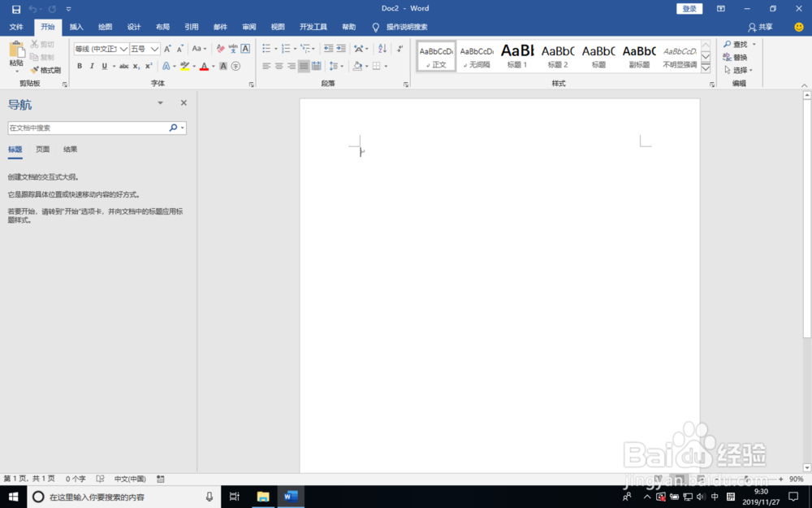Click the smiley feedback icon
Viewport: 812px width, 508px height.
tap(799, 27)
